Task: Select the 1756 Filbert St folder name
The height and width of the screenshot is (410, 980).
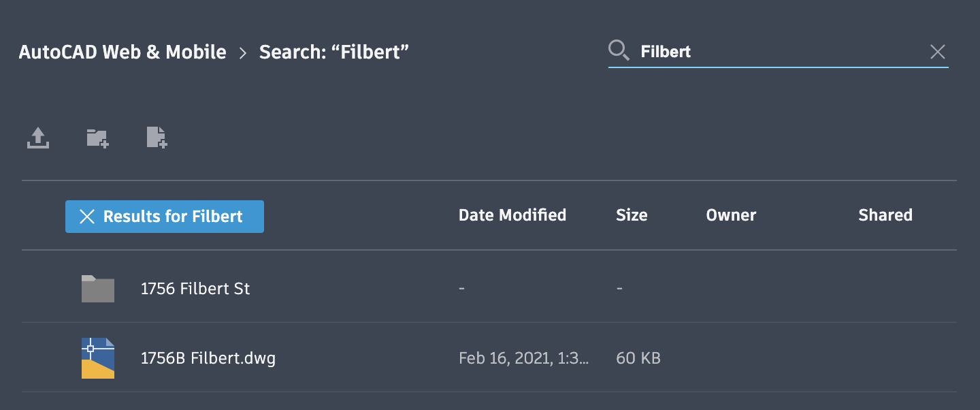Action: (195, 289)
